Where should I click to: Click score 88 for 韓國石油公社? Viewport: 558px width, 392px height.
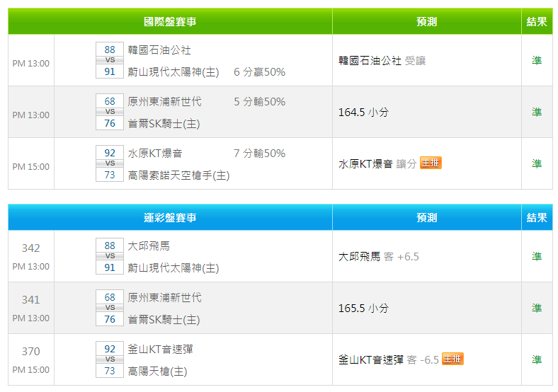coord(110,50)
